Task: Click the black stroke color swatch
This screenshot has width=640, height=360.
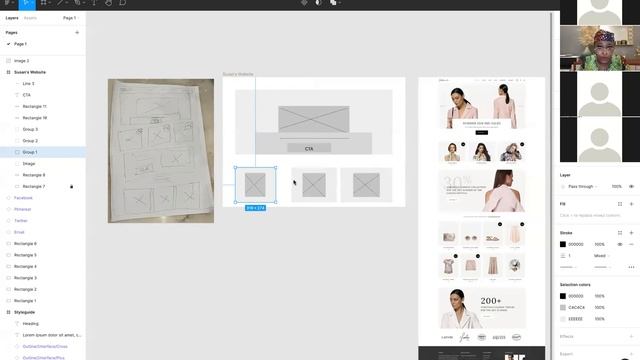Action: tap(563, 244)
